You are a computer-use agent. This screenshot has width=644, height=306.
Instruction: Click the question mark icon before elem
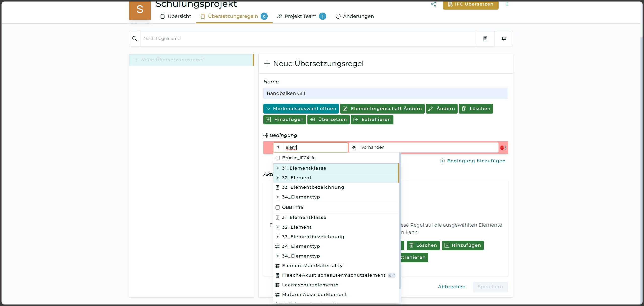click(278, 148)
